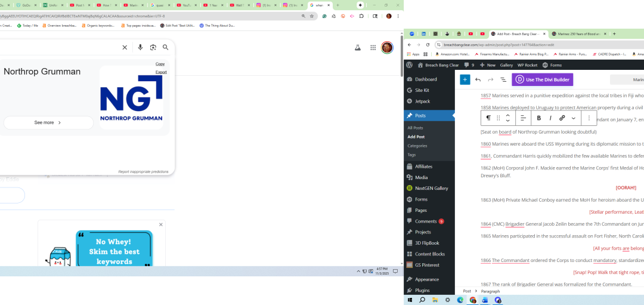Click the magnifier search icon in Google
This screenshot has width=644, height=305.
pos(166,47)
